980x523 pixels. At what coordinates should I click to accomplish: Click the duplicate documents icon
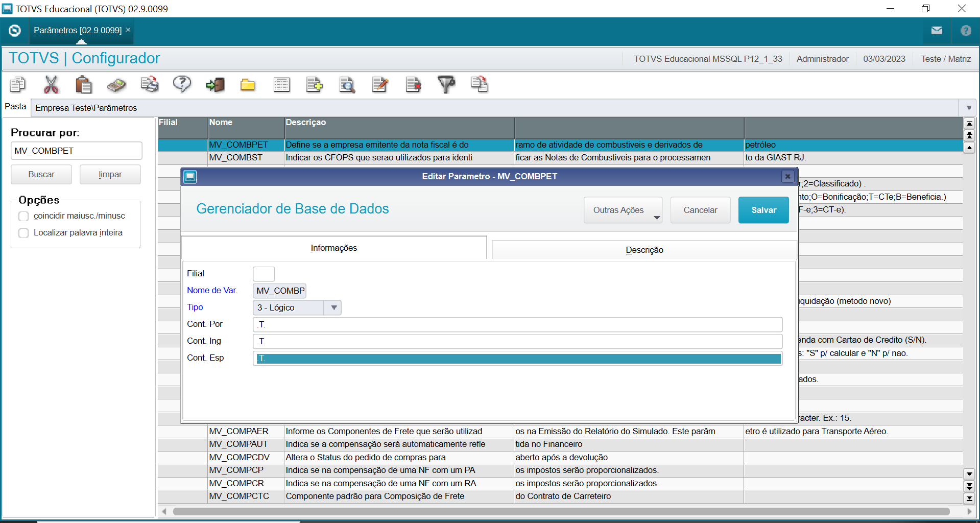click(x=479, y=84)
